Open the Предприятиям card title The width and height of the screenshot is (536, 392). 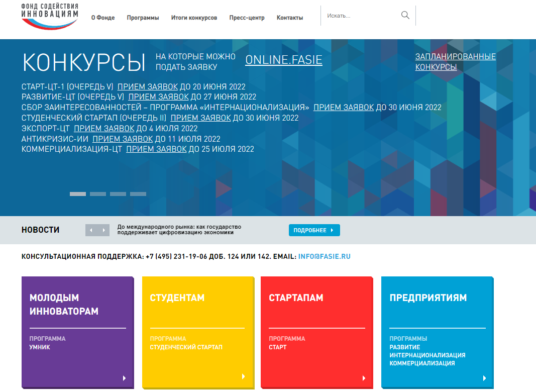pos(428,298)
